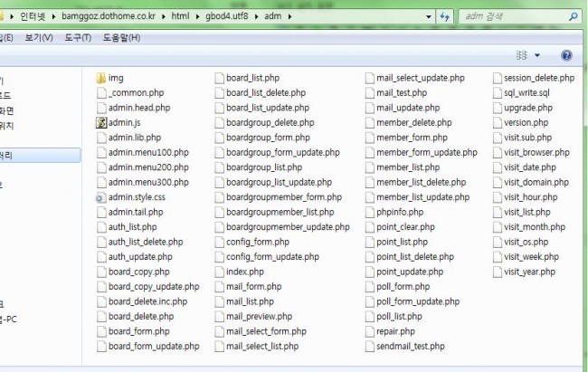Select the member_list.php file icon
Screen dimensions: 588x372
coord(370,167)
